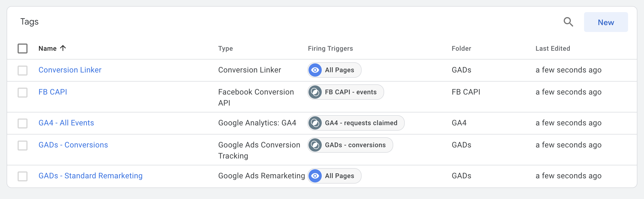The width and height of the screenshot is (644, 199).
Task: Open the Conversion Linker tag link
Action: tap(70, 70)
